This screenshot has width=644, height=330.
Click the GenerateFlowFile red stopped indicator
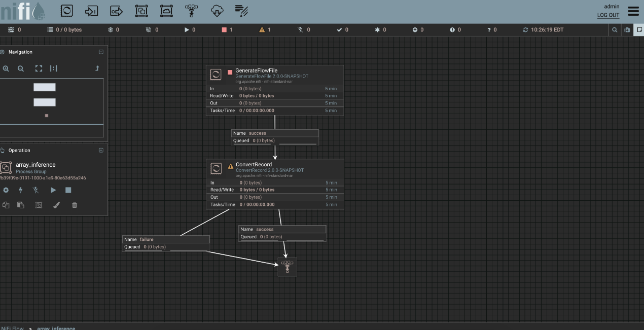[x=230, y=72]
